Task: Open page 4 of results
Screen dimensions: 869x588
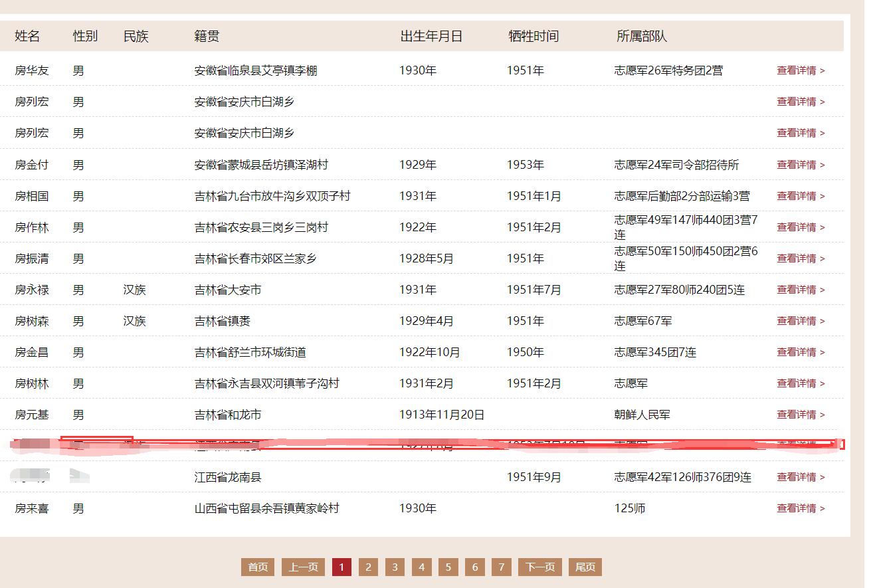Action: (x=421, y=567)
